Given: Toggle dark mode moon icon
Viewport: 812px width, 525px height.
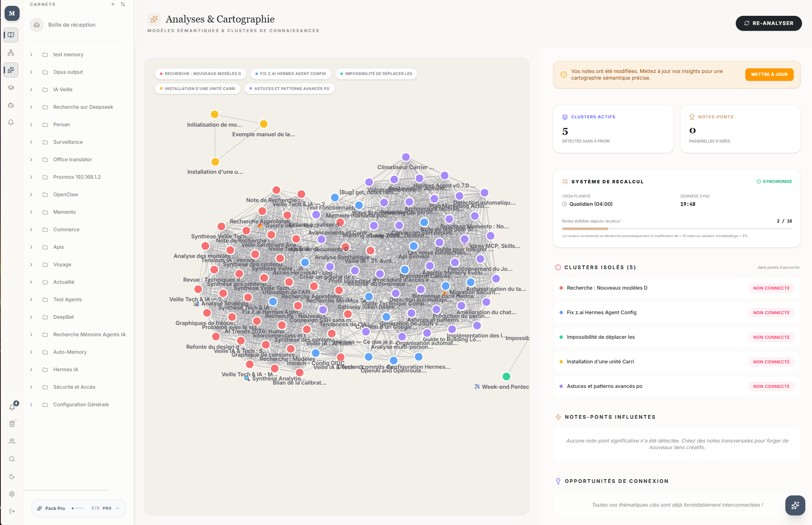Looking at the screenshot, I should (x=12, y=476).
